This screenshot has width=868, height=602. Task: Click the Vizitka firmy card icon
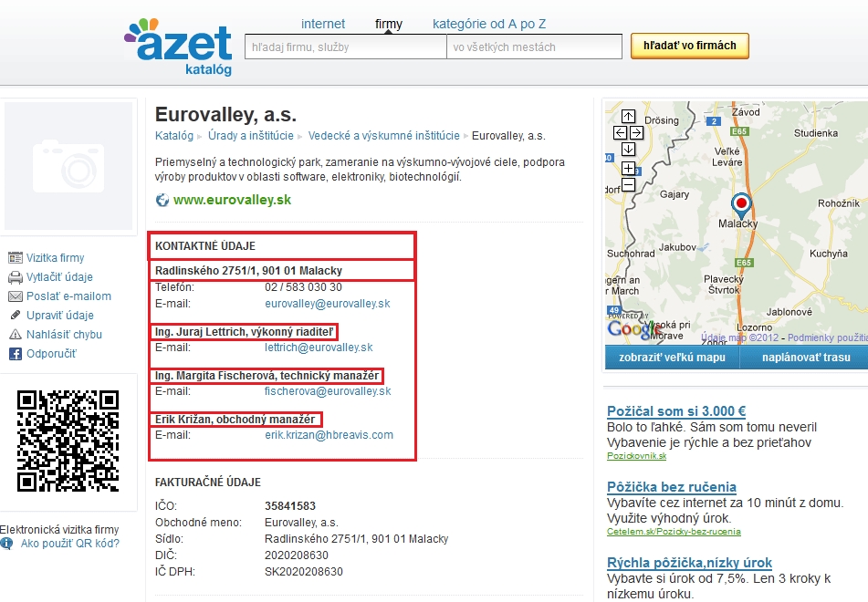click(16, 258)
